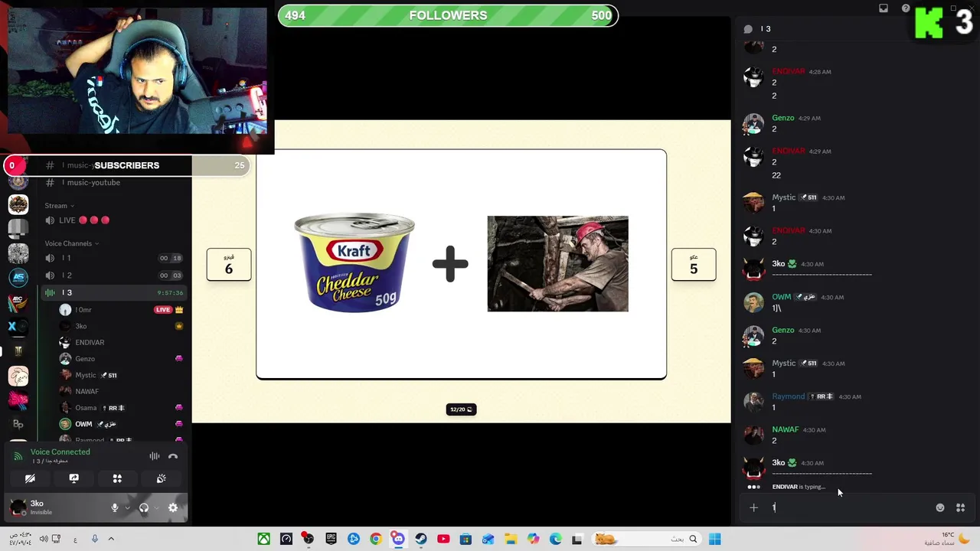Click the followers progress bar
The image size is (980, 551).
(448, 15)
